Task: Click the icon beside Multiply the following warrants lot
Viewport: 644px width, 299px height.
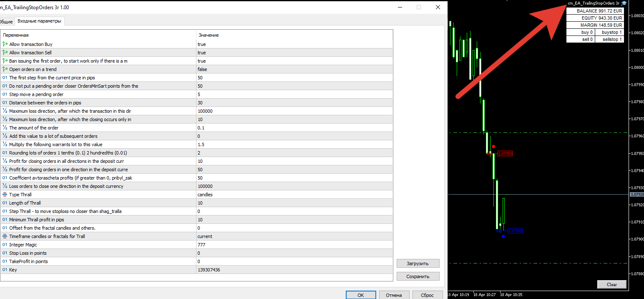Action: pos(5,144)
